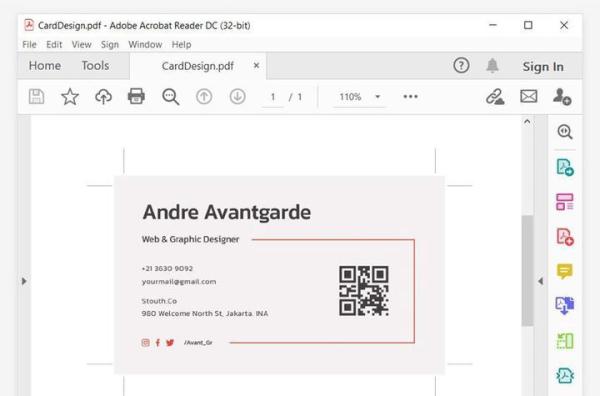Viewport: 600px width, 396px height.
Task: Open the Edit PDF tool in sidebar
Action: pyautogui.click(x=564, y=202)
